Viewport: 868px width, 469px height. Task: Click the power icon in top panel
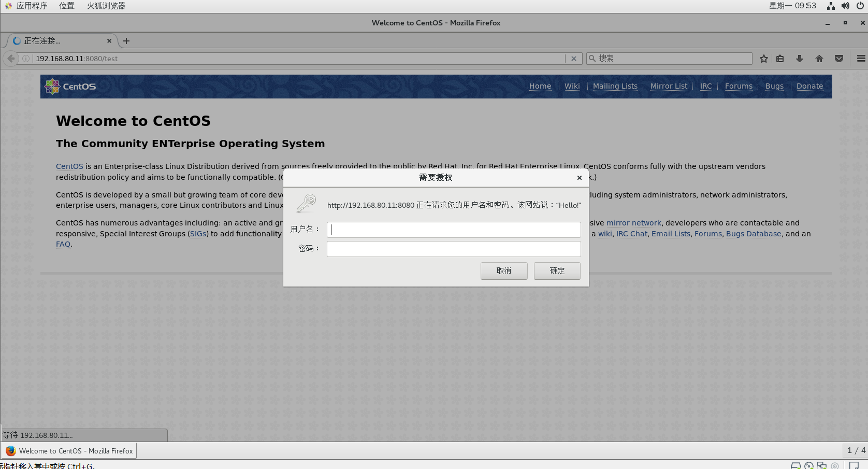[860, 6]
